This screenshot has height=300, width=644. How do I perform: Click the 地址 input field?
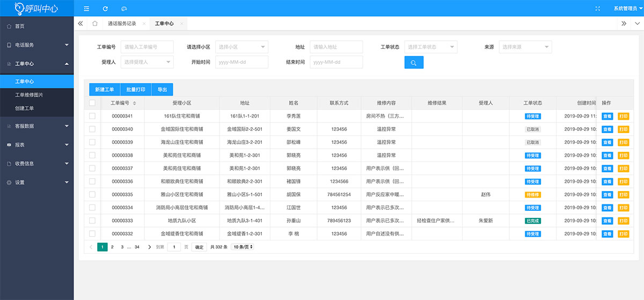coord(336,47)
